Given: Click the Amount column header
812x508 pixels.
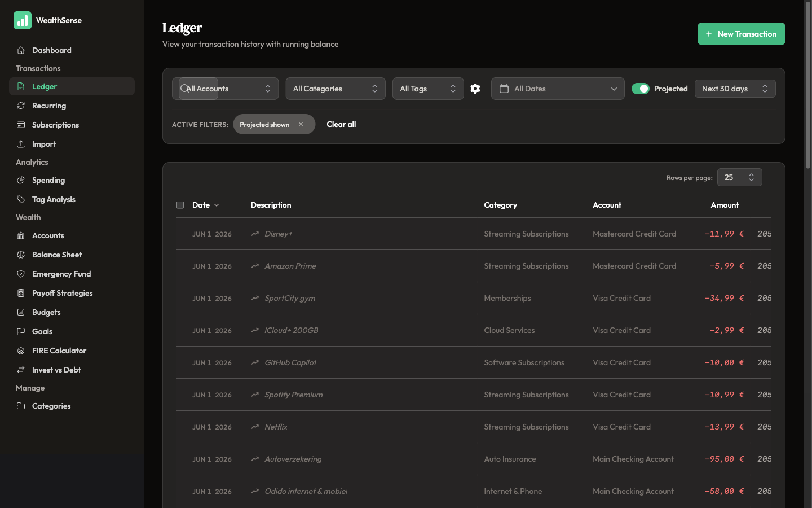Looking at the screenshot, I should (x=725, y=205).
